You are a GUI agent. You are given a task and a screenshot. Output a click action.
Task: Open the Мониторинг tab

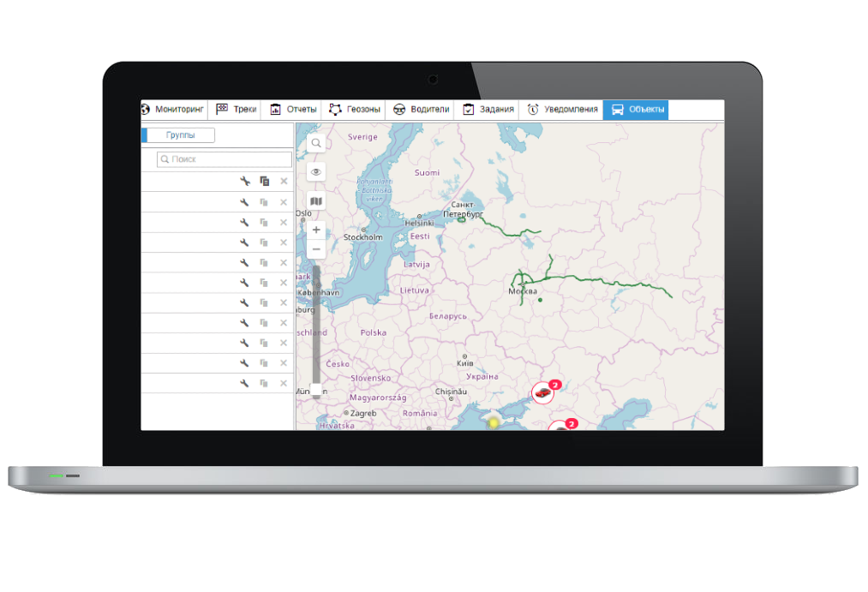click(x=173, y=110)
